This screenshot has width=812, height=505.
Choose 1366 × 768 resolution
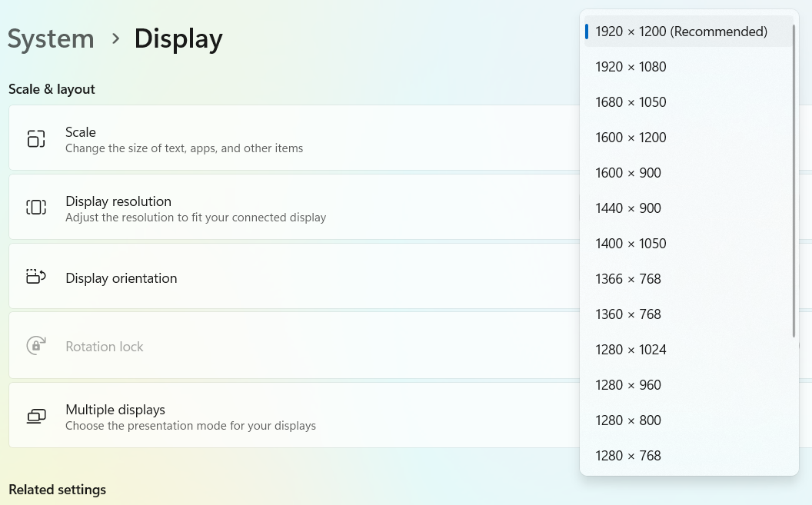tap(689, 279)
